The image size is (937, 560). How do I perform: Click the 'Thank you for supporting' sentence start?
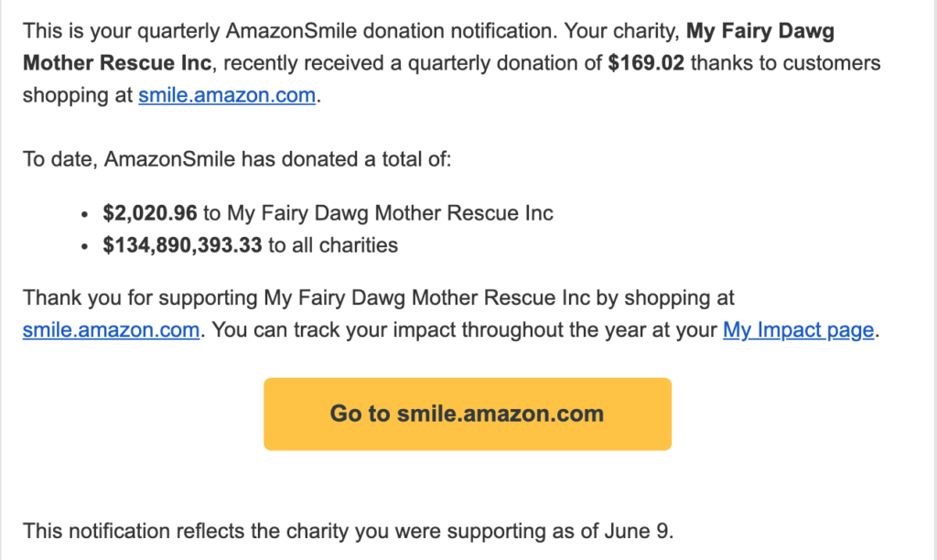140,297
